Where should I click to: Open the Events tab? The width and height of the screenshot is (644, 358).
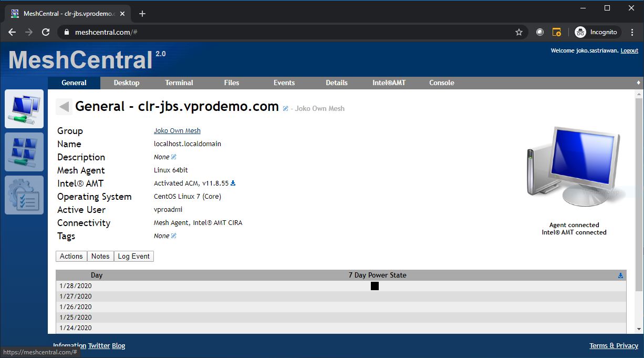point(284,83)
